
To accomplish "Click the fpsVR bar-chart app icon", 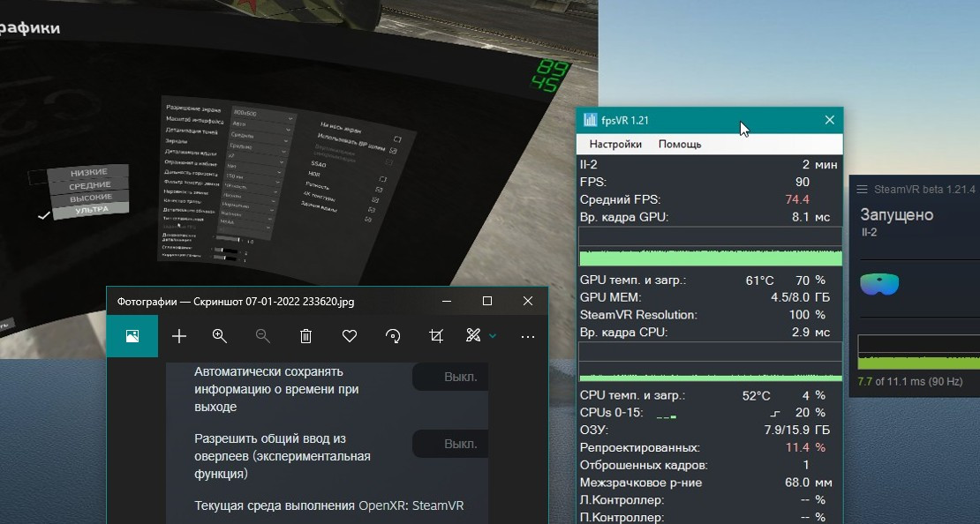I will [590, 120].
